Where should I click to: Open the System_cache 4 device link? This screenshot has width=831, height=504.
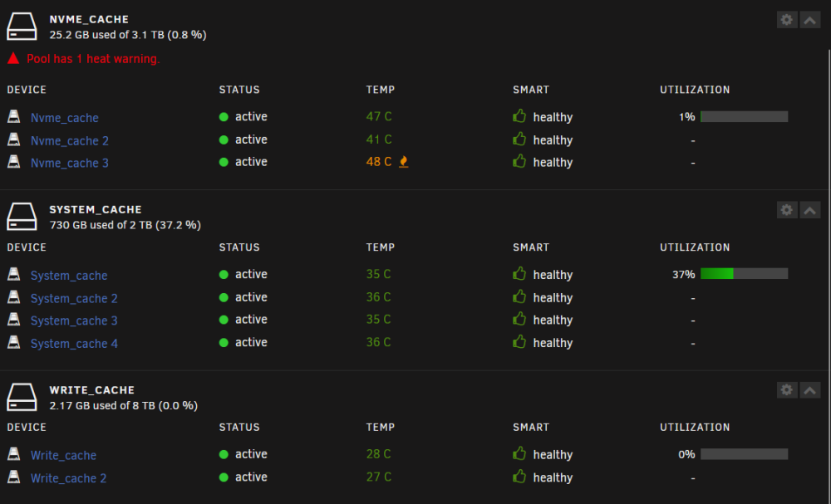[74, 344]
